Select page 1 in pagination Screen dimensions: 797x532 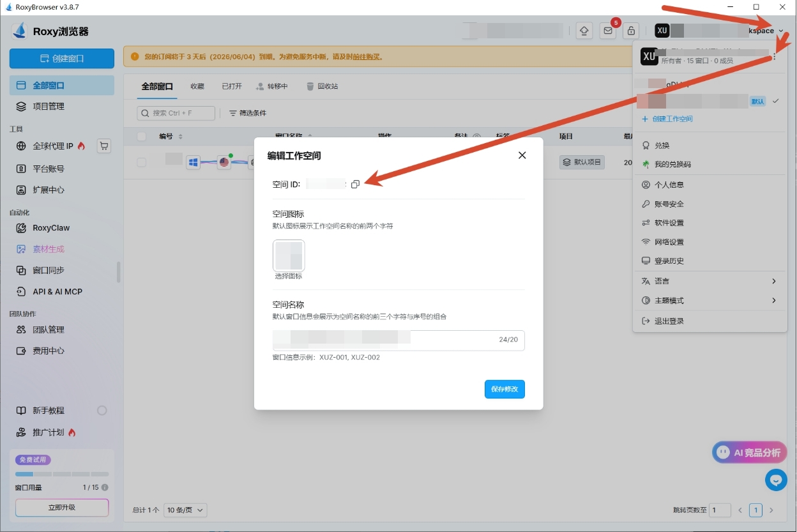[756, 510]
